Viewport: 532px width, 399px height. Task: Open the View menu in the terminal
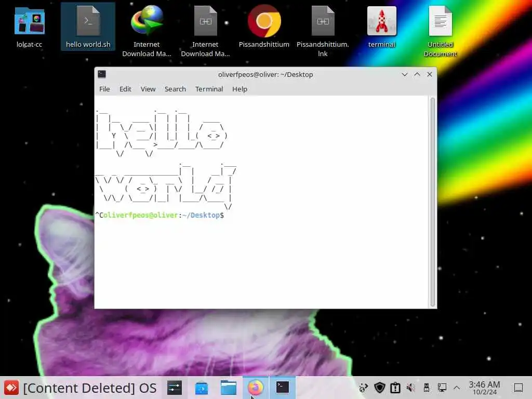(148, 89)
